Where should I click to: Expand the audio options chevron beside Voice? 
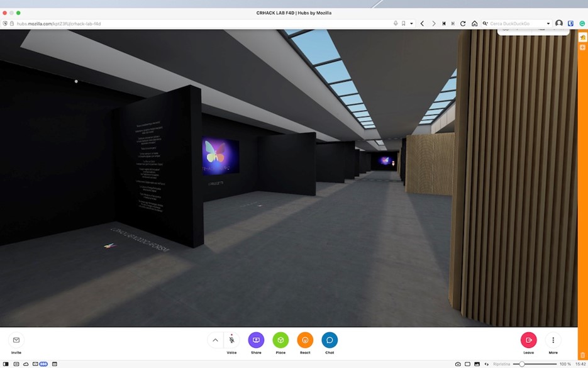(x=215, y=340)
